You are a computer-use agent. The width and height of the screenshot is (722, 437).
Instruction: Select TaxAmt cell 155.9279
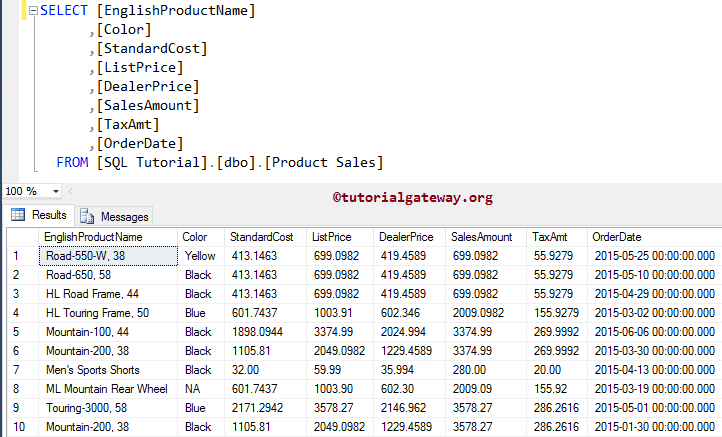tap(557, 313)
